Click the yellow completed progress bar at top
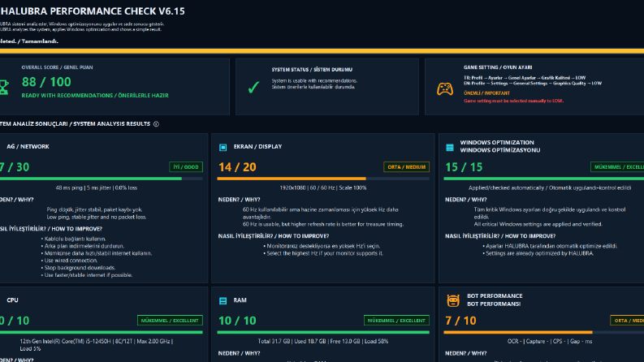 click(x=322, y=51)
